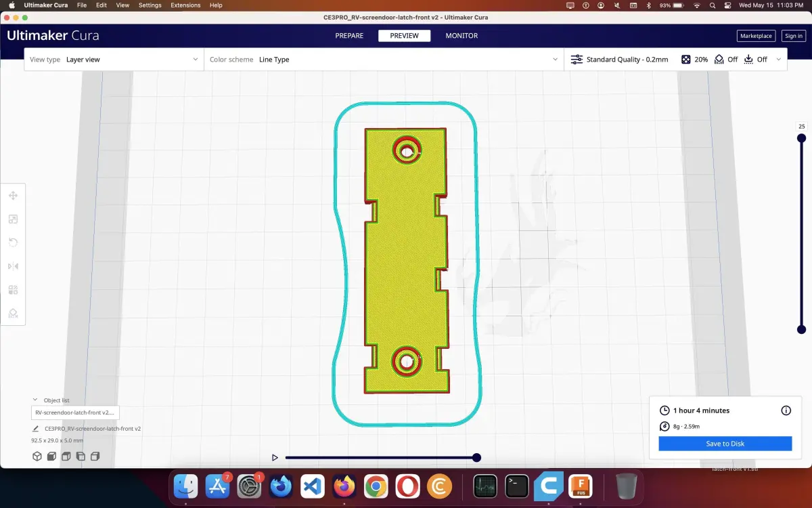
Task: Click the print settings sliders icon
Action: coord(577,60)
